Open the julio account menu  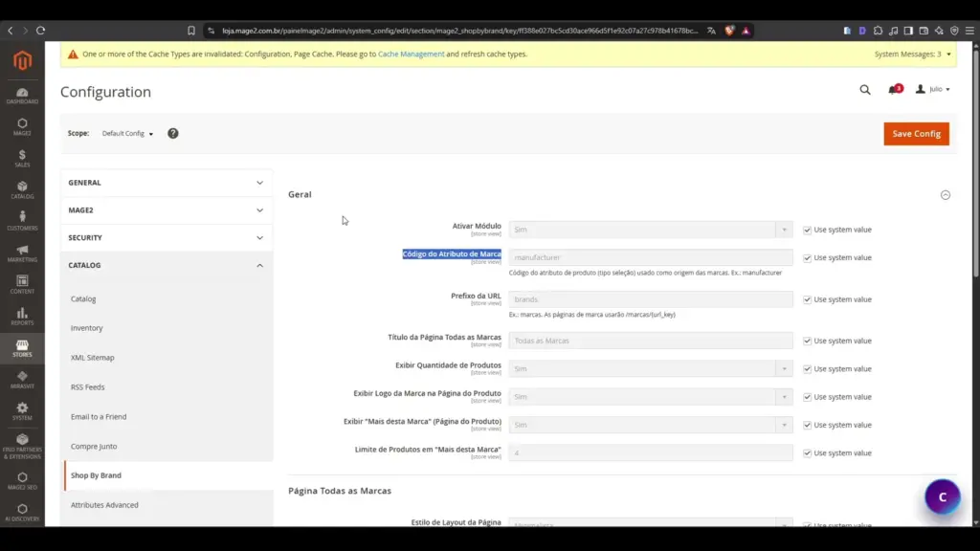click(x=933, y=89)
